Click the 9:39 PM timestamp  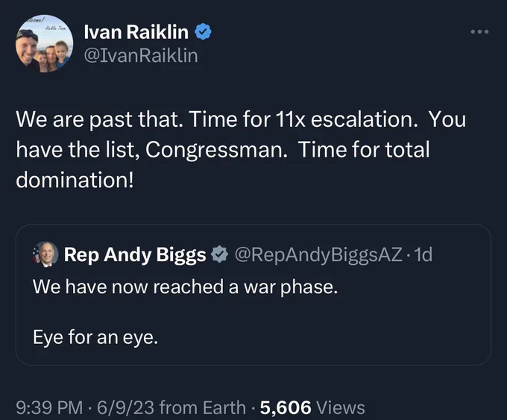click(49, 407)
